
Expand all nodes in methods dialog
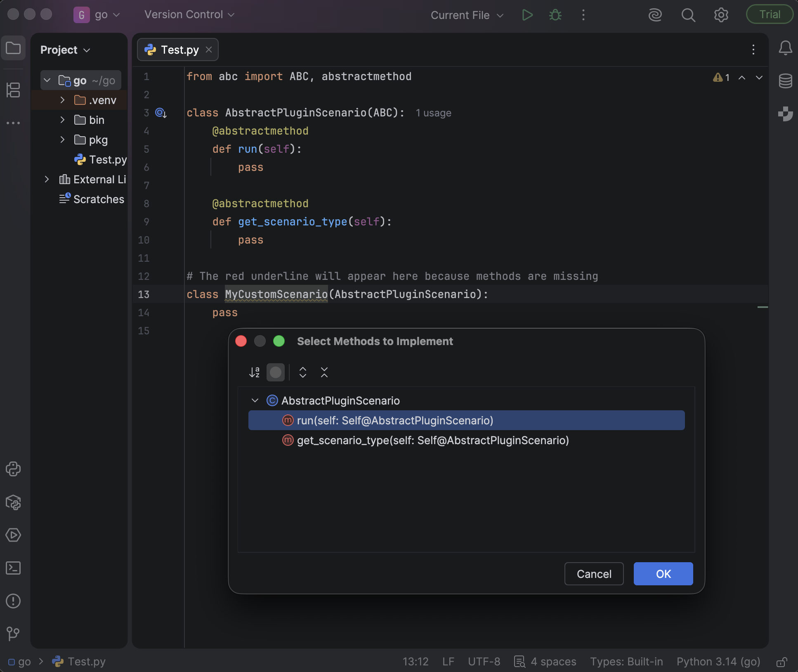(x=302, y=372)
